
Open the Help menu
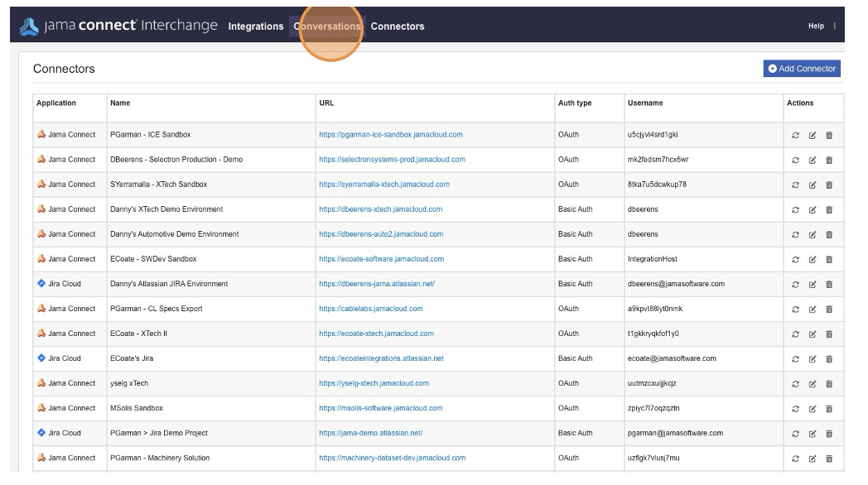pyautogui.click(x=816, y=26)
